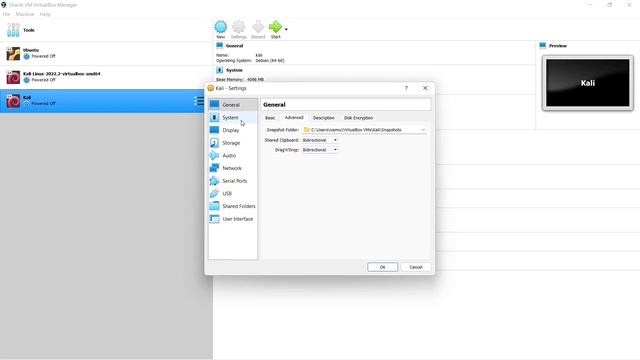640x360 pixels.
Task: Open the System settings category
Action: [x=233, y=118]
